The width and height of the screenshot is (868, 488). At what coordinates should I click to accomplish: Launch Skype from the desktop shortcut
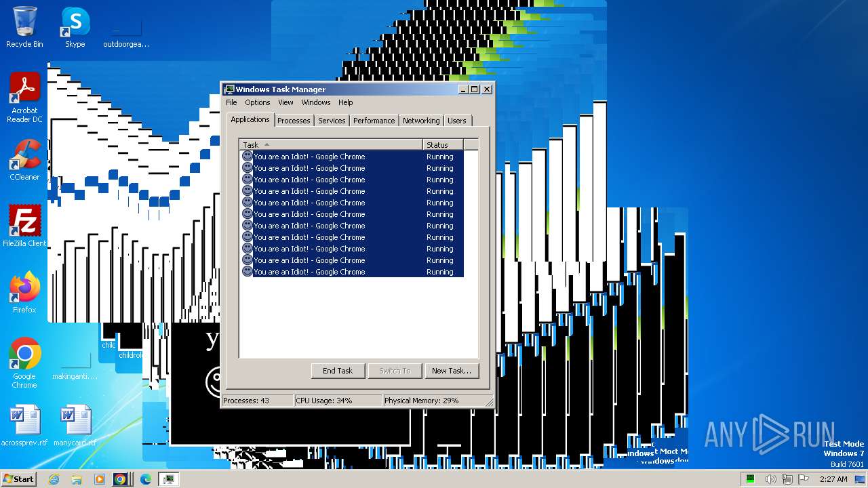[75, 27]
